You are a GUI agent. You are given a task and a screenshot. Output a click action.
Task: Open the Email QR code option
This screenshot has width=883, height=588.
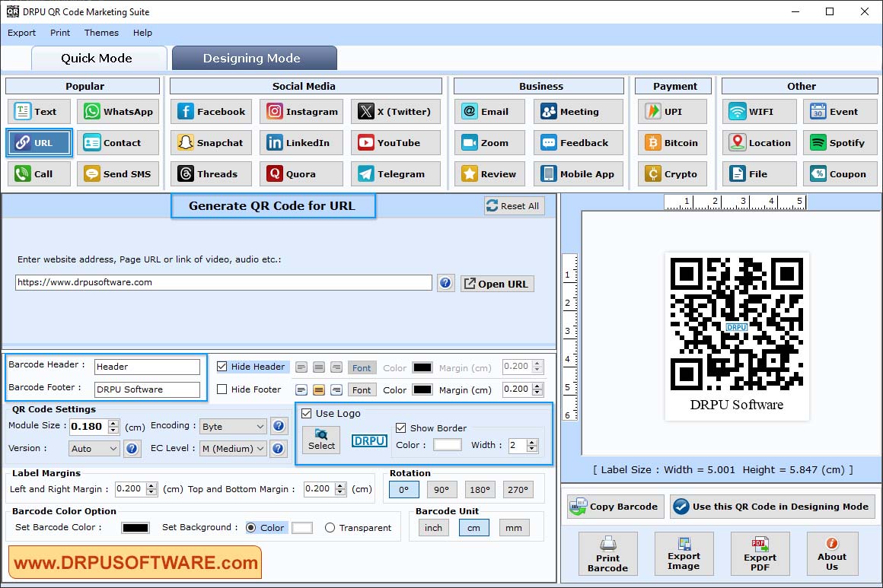coord(489,111)
